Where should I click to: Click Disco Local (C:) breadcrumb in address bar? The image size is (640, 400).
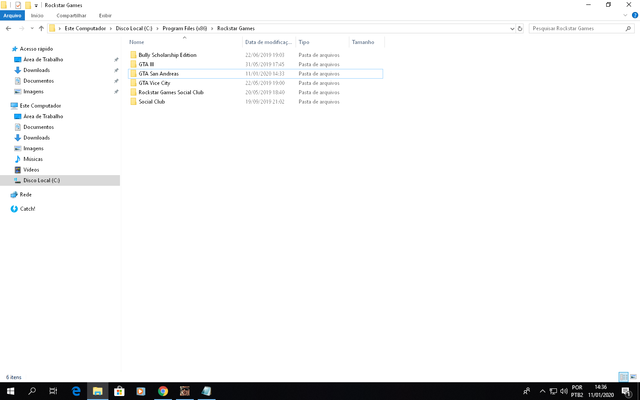coord(134,29)
